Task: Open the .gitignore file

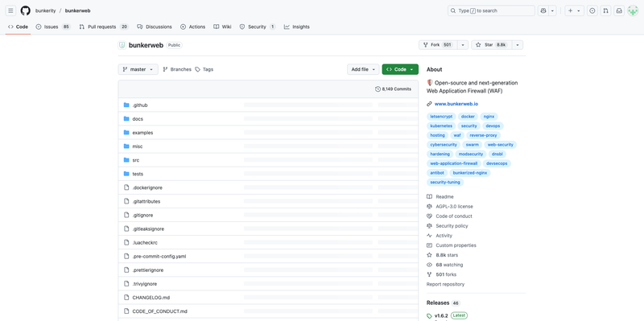Action: pos(142,215)
